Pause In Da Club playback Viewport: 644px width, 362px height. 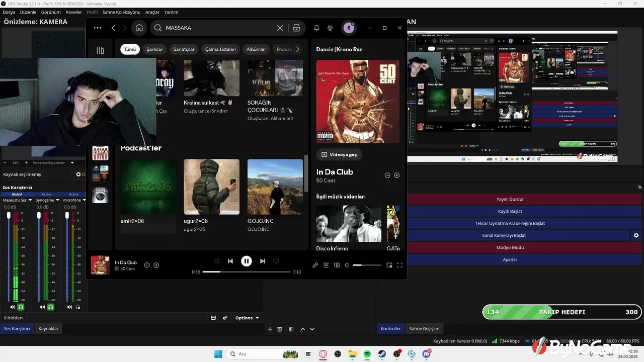click(246, 261)
